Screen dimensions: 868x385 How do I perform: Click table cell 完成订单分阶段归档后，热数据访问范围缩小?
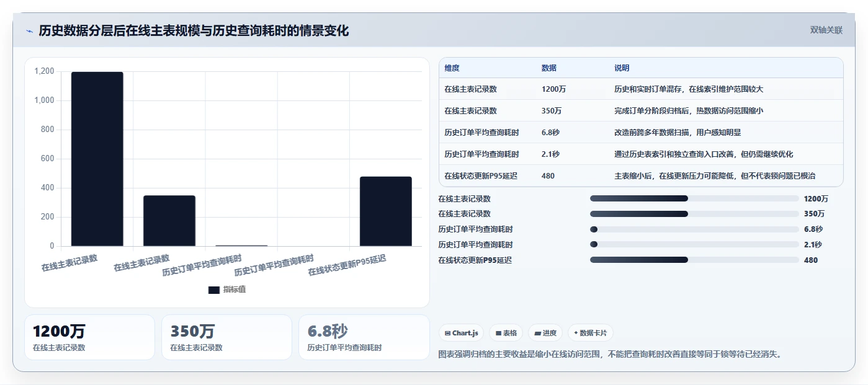[689, 111]
